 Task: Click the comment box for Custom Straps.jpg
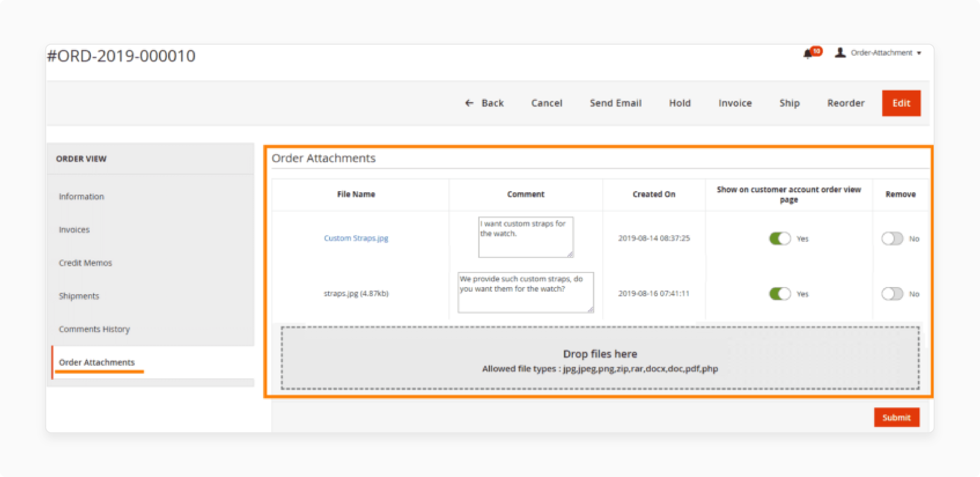coord(526,237)
